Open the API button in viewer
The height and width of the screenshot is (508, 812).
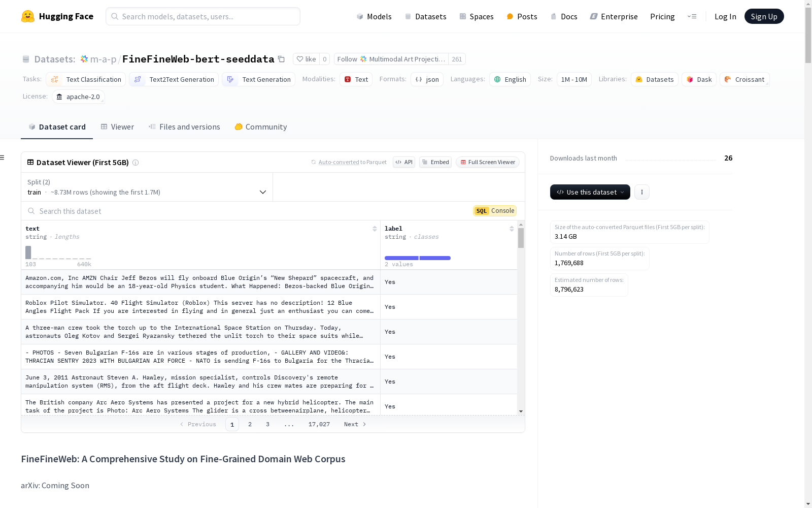coord(404,162)
